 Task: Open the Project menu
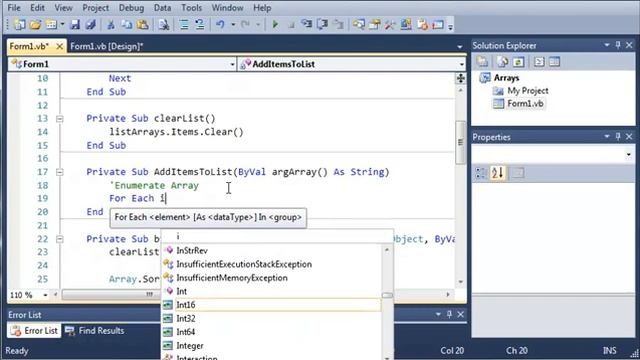point(96,8)
